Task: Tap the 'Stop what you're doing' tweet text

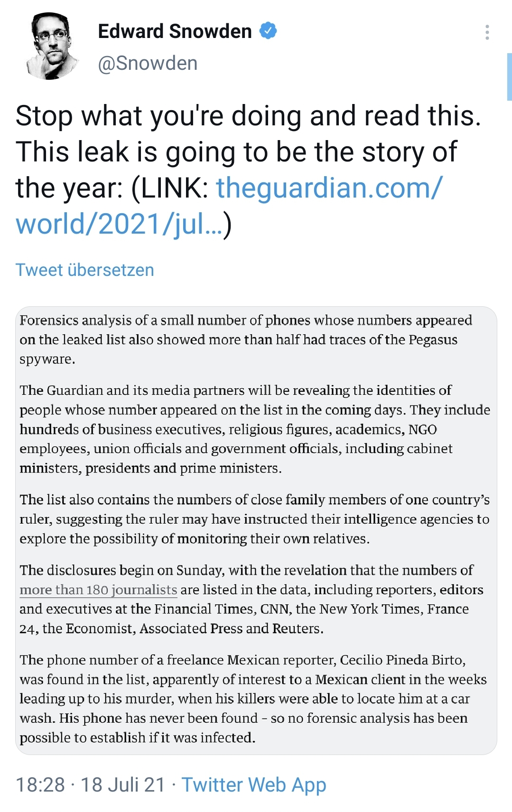Action: pyautogui.click(x=248, y=116)
